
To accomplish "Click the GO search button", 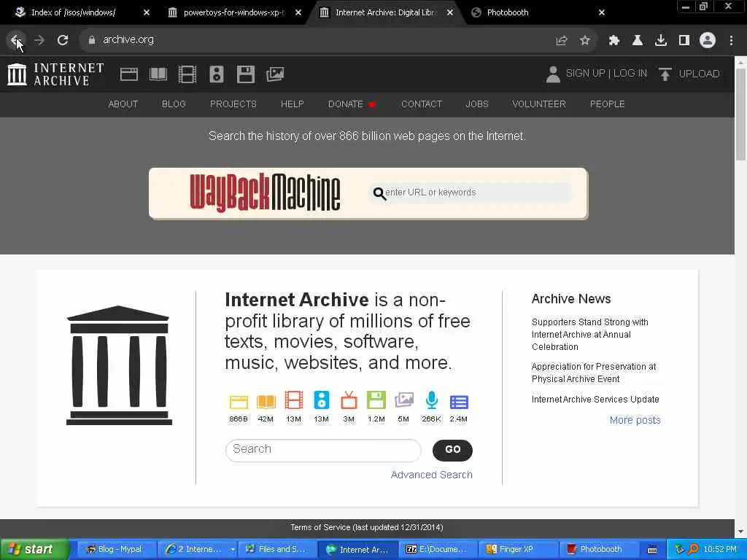I will 452,450.
